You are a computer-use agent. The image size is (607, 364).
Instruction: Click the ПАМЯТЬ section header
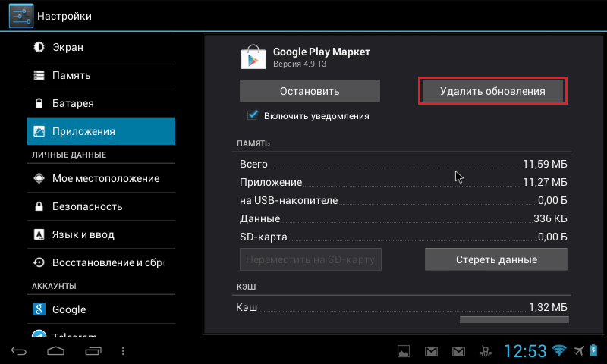253,143
